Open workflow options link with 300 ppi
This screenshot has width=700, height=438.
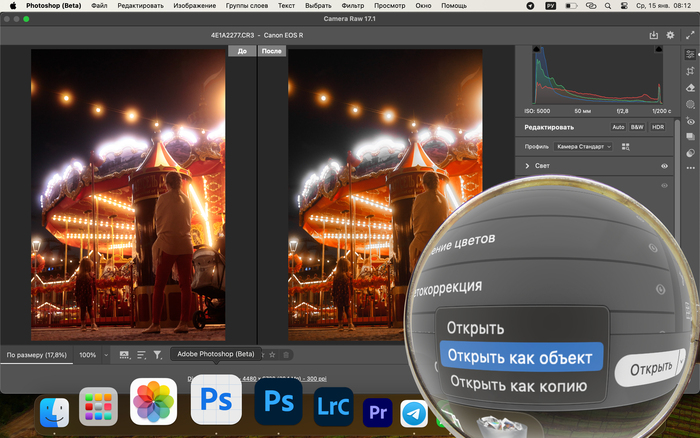click(257, 379)
